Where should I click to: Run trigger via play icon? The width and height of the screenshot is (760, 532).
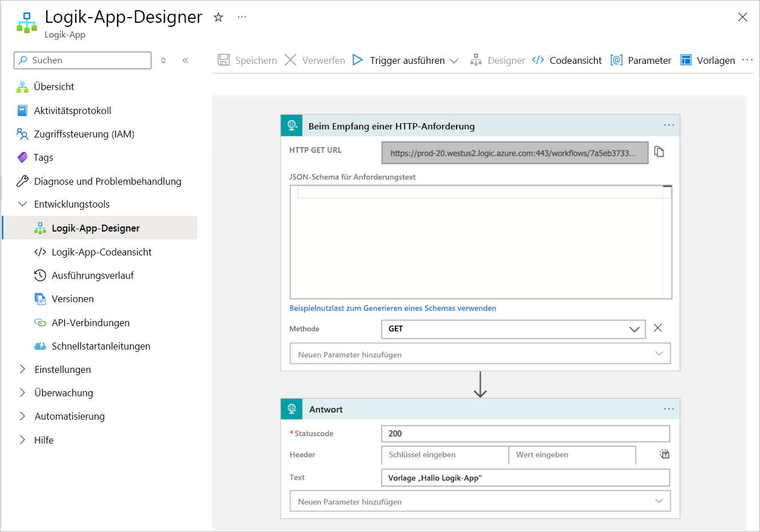coord(358,60)
